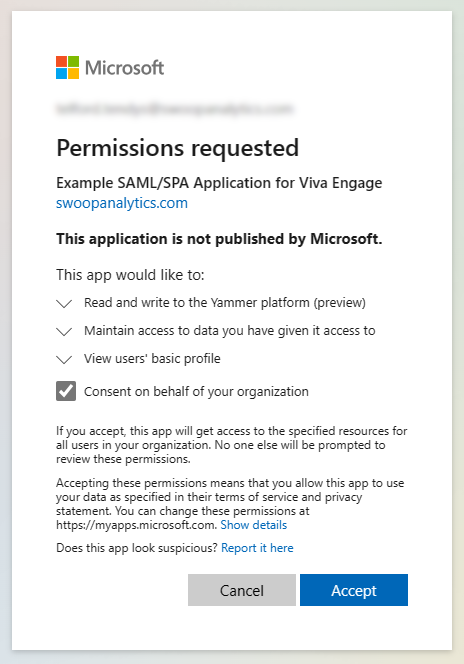Click the blurred account email address
This screenshot has width=464, height=664.
174,109
